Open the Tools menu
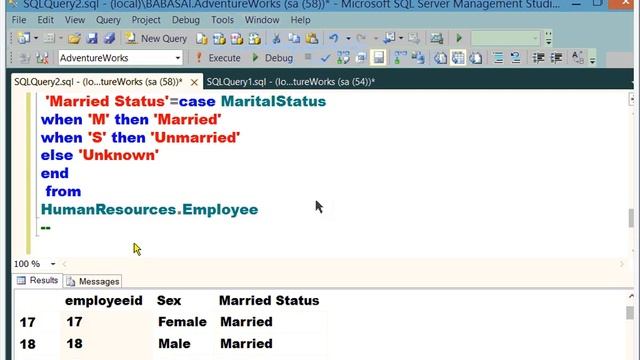The height and width of the screenshot is (360, 640). (222, 20)
